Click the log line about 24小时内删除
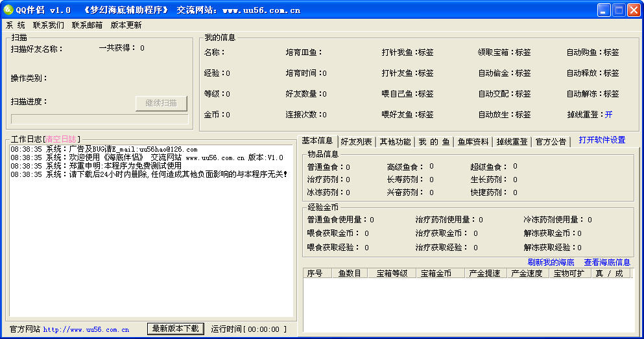This screenshot has width=644, height=339. (149, 174)
